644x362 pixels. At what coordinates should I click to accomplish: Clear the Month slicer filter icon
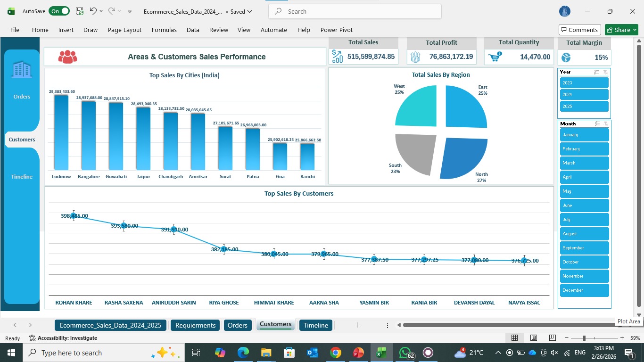[x=605, y=123]
